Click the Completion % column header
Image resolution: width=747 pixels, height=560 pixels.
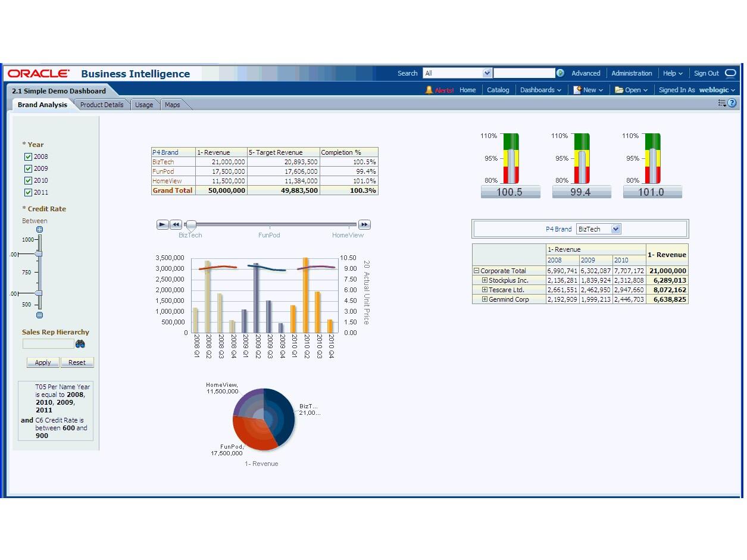349,152
